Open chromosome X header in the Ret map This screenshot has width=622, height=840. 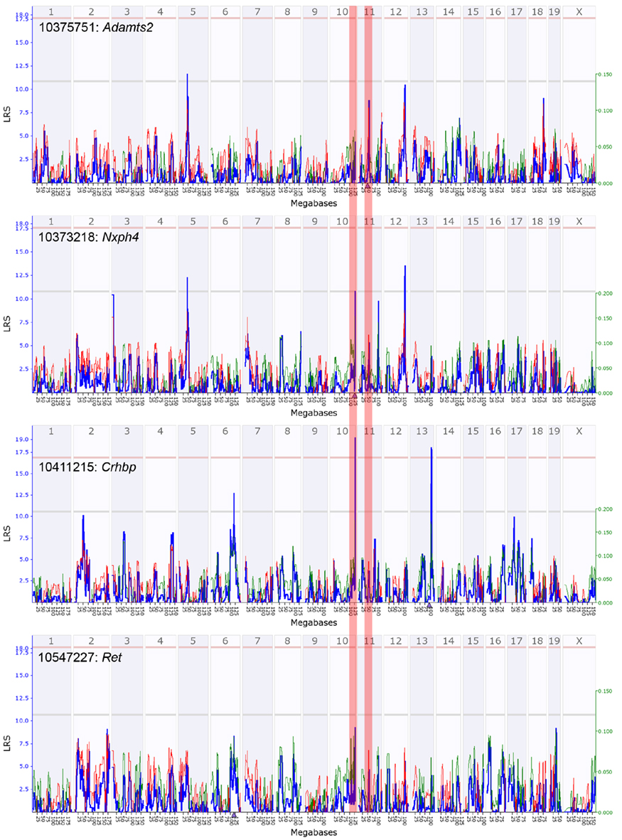pyautogui.click(x=579, y=641)
